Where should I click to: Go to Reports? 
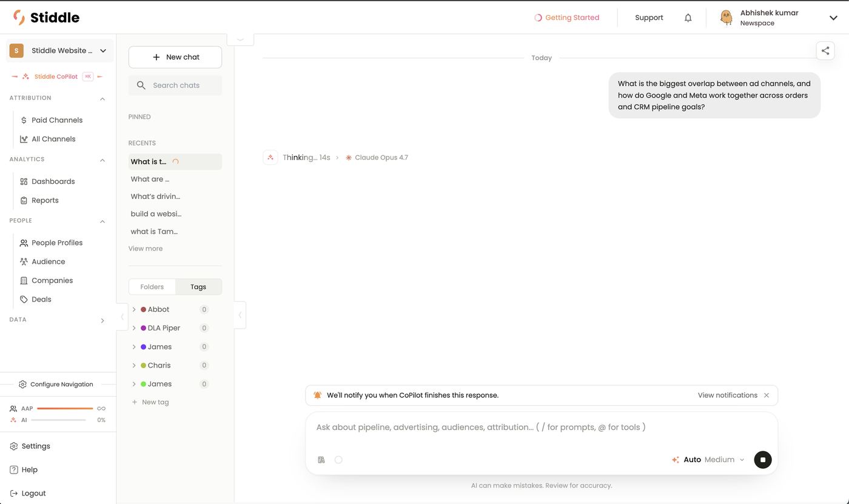click(45, 200)
